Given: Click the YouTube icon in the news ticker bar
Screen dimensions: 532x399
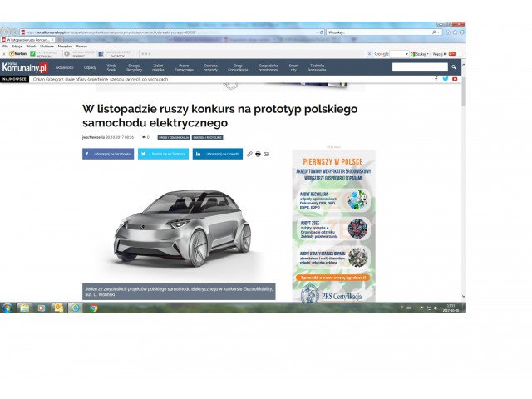Looking at the screenshot, I should click(x=454, y=79).
